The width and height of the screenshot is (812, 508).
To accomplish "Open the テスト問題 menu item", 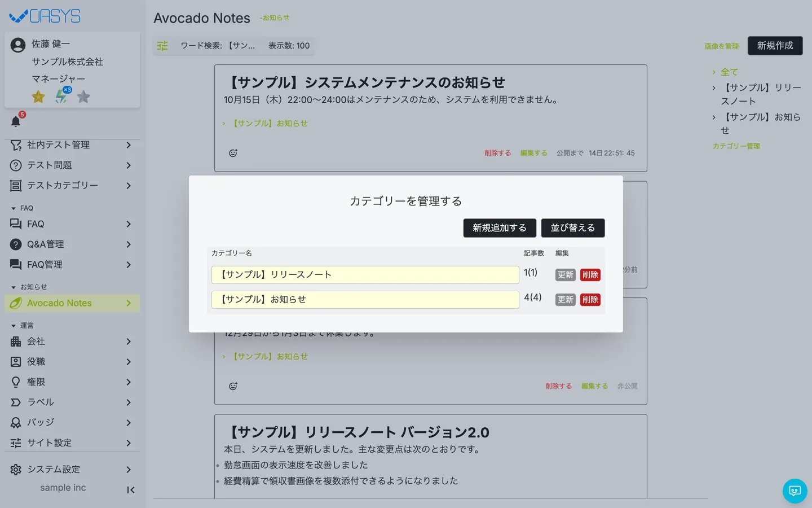I will (72, 165).
